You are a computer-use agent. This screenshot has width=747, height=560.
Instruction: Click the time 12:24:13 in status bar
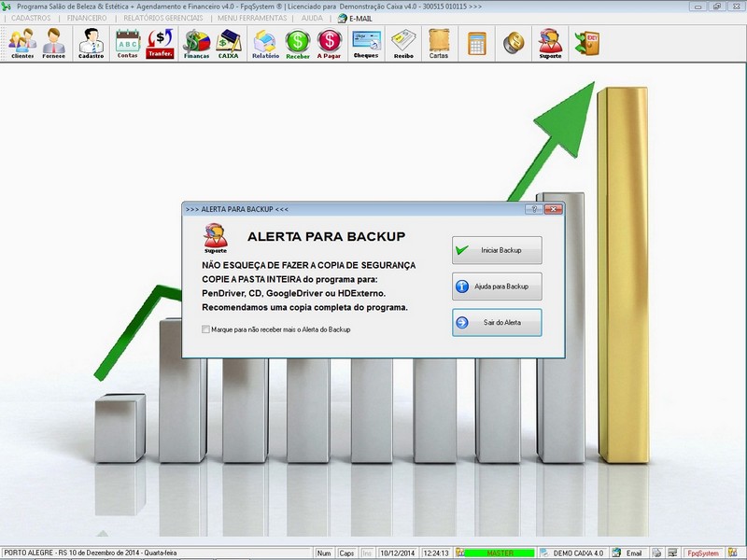[x=436, y=553]
